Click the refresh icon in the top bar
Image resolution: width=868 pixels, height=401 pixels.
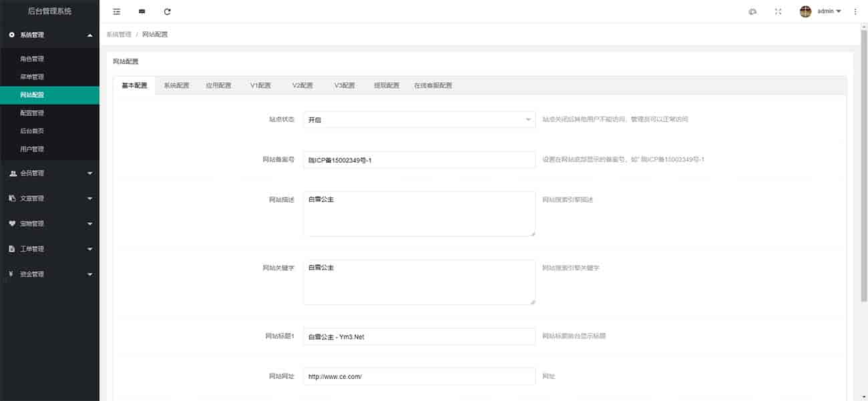click(167, 11)
